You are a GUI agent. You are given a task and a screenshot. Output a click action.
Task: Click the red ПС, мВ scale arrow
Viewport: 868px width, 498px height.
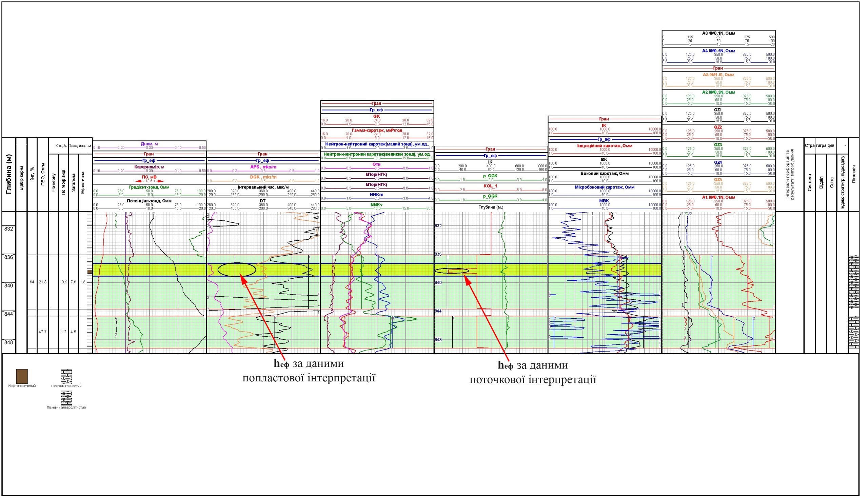pos(150,181)
